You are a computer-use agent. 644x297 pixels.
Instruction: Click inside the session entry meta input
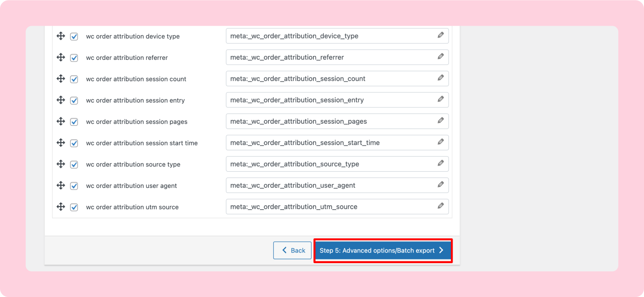334,100
